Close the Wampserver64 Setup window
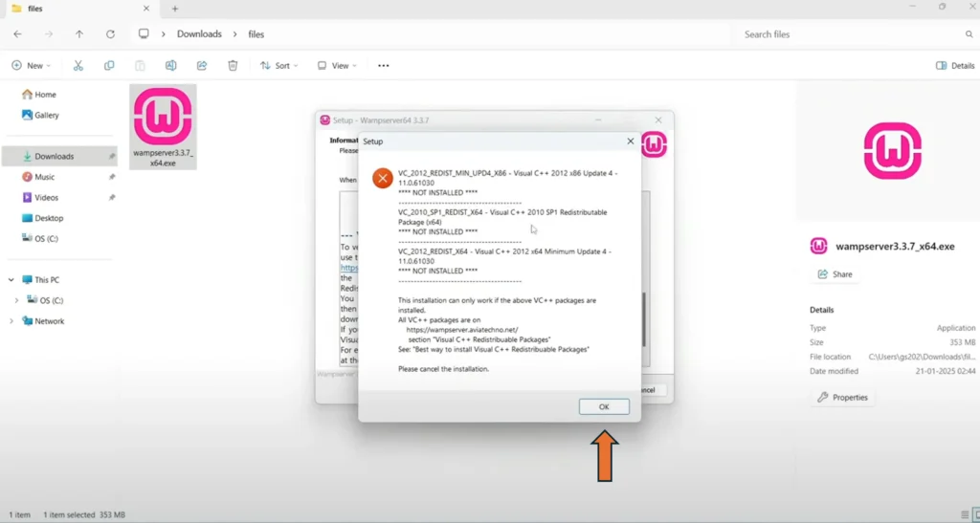980x523 pixels. point(658,120)
